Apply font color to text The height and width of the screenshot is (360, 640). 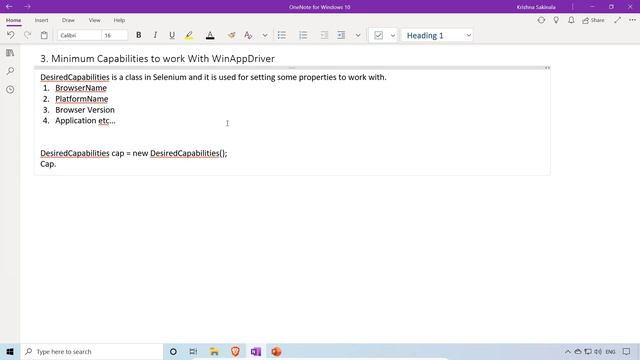point(210,36)
